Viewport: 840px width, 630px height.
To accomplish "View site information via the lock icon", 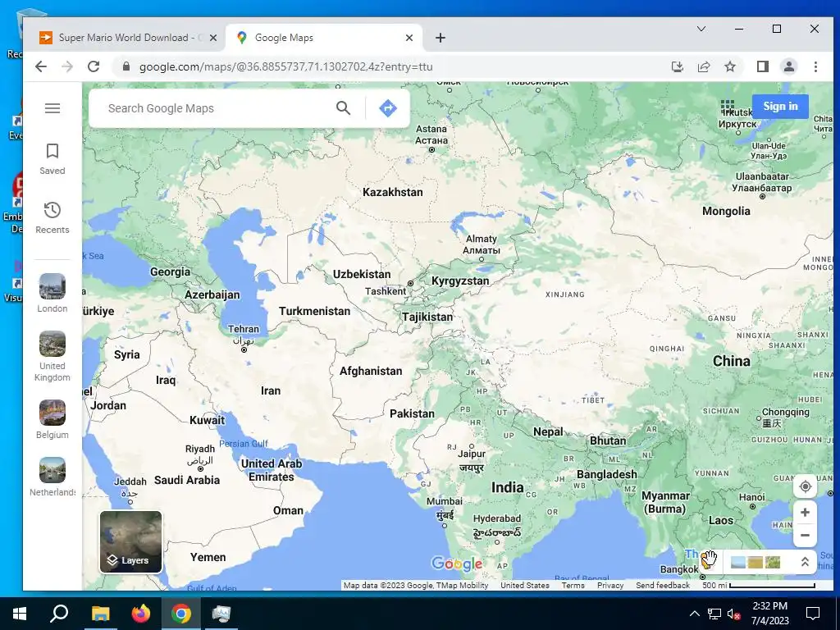I will point(126,66).
